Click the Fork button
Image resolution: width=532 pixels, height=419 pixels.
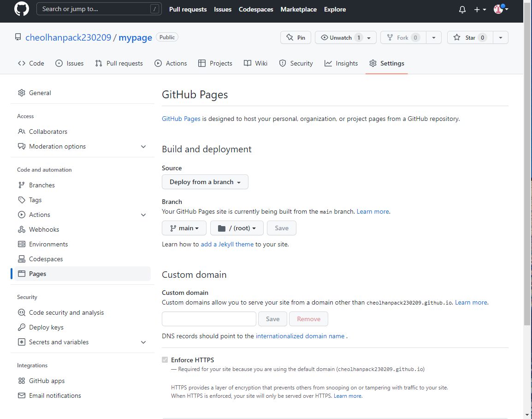[403, 37]
